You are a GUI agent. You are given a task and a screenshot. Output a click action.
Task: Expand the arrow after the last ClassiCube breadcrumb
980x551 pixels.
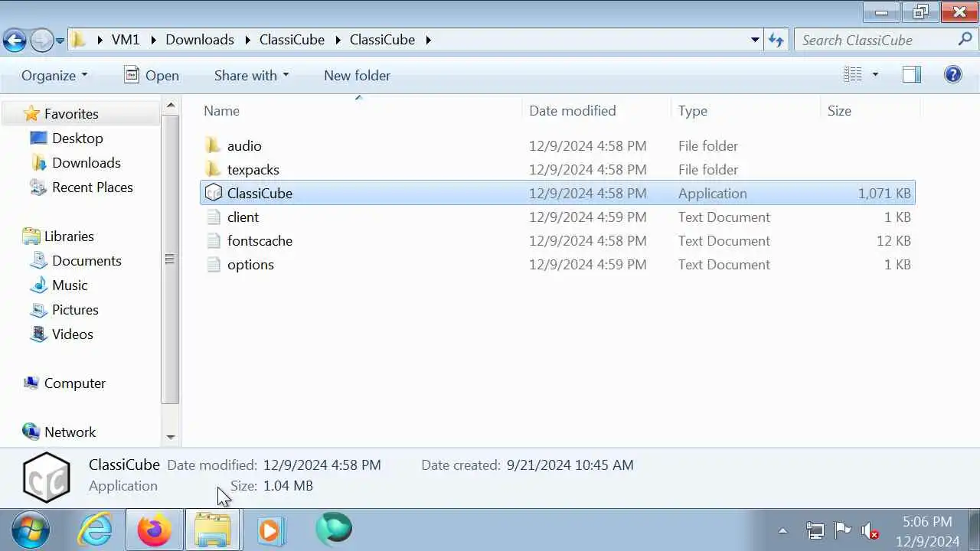(x=428, y=40)
